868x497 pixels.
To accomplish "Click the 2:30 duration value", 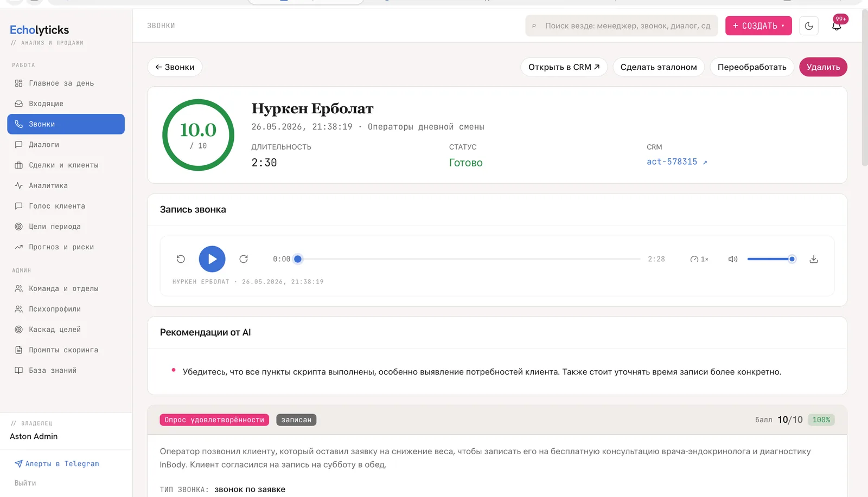I will pos(264,163).
